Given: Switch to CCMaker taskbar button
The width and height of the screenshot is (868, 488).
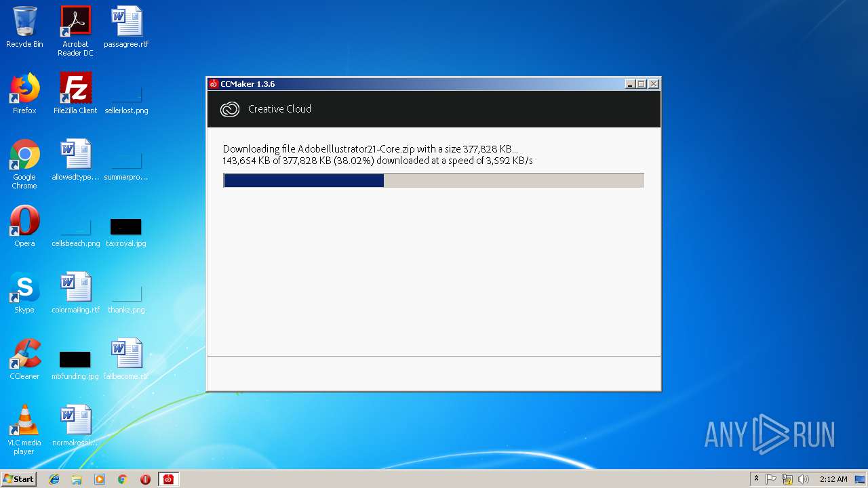Looking at the screenshot, I should (x=168, y=479).
